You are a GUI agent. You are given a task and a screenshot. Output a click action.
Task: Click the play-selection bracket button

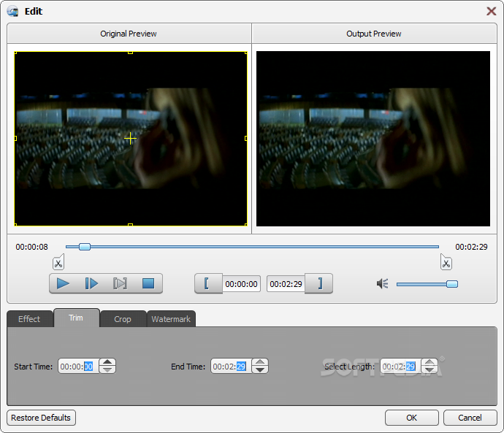pyautogui.click(x=120, y=283)
